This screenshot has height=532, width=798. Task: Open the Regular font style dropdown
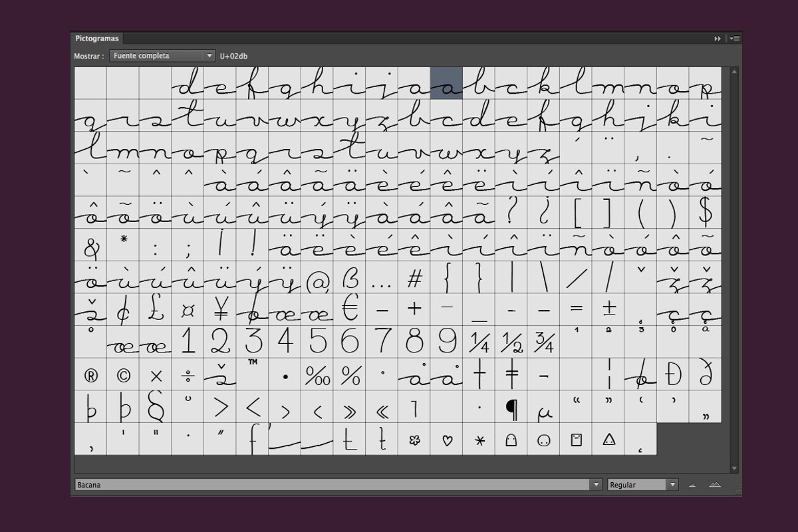643,485
